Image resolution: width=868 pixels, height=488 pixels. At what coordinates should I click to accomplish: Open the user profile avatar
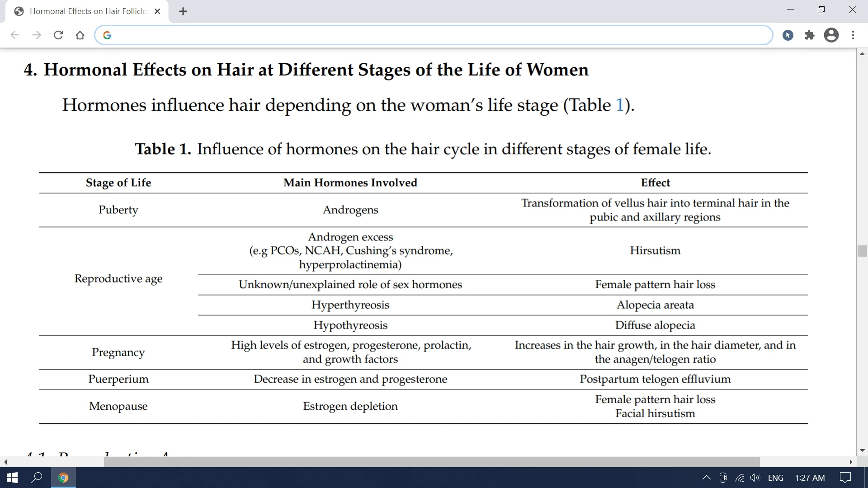(x=831, y=35)
